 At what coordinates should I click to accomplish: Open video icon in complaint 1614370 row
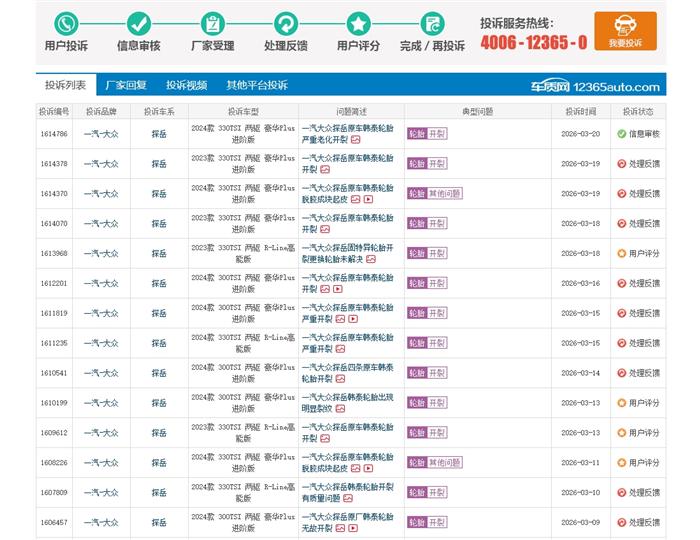tap(368, 199)
